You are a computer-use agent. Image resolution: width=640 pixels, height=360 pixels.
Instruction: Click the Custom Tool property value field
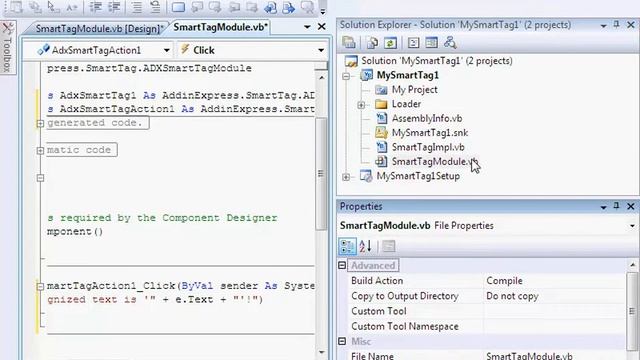click(x=555, y=311)
